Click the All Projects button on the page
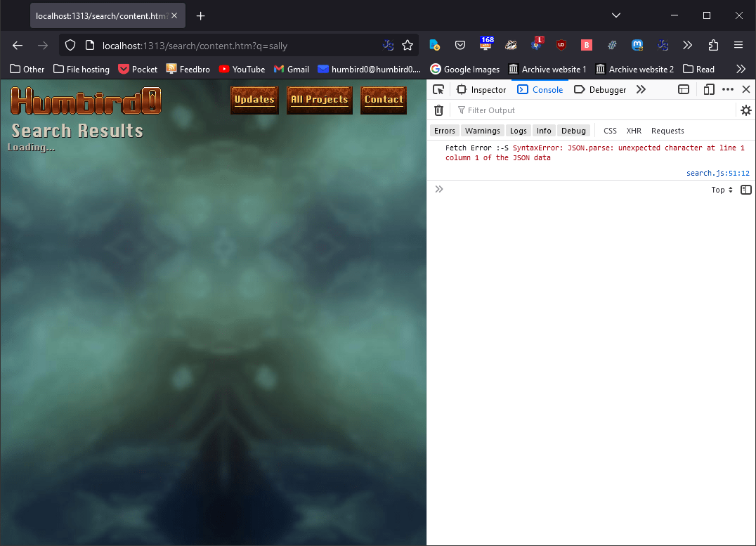The height and width of the screenshot is (546, 756). coord(320,100)
